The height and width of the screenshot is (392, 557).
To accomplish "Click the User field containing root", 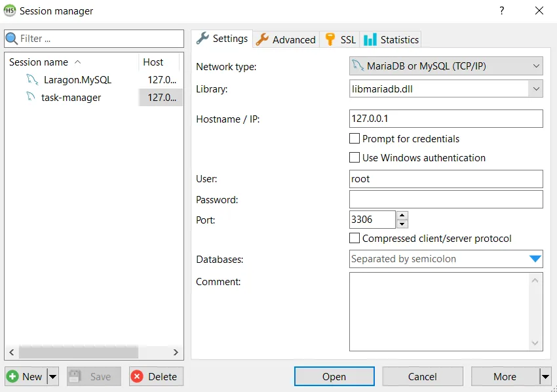I will click(446, 179).
